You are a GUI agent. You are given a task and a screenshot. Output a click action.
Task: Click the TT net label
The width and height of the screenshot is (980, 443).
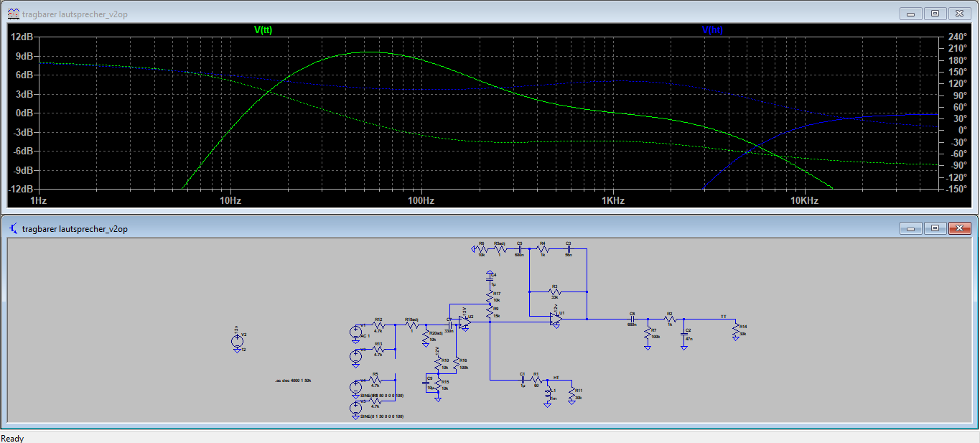pos(723,315)
